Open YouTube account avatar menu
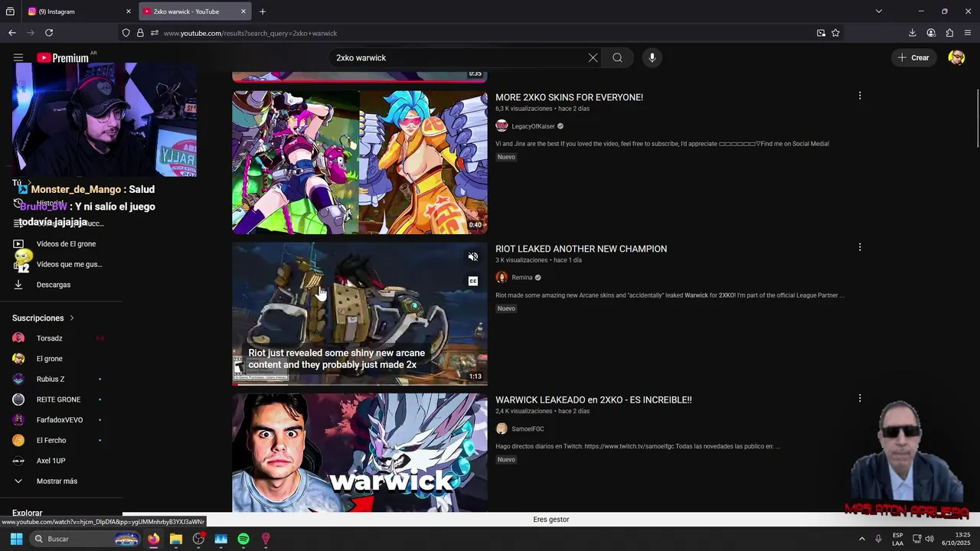Viewport: 980px width, 551px height. 956,57
